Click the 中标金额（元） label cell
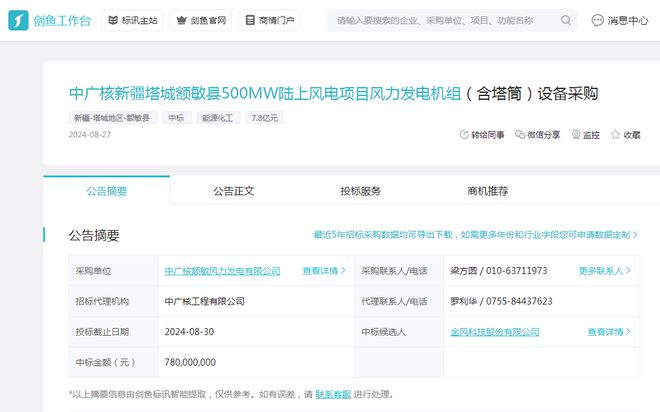Screen dimensions: 660x412 pos(114,362)
